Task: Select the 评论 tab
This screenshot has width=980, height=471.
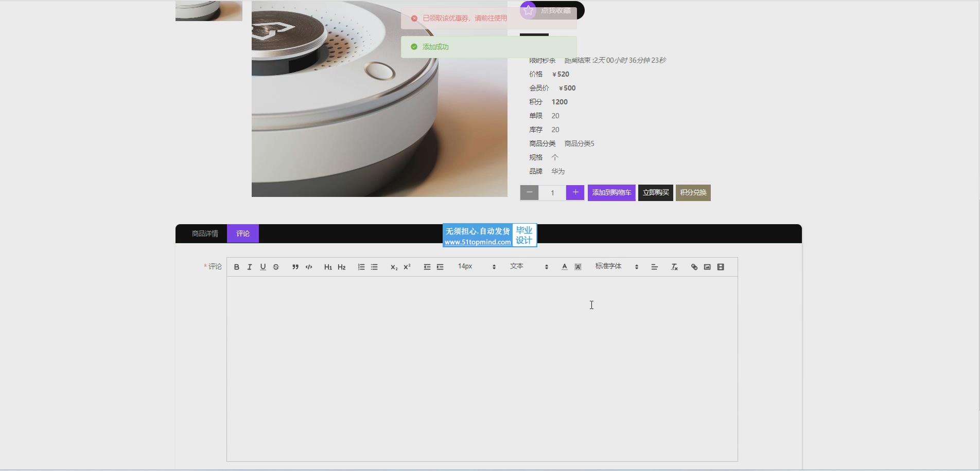Action: tap(243, 233)
